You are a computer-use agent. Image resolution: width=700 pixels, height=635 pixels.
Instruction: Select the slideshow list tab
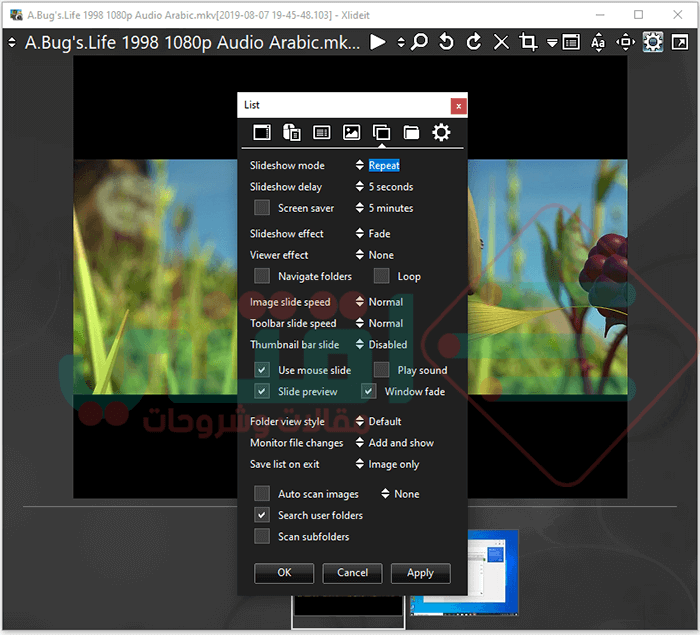tap(382, 133)
